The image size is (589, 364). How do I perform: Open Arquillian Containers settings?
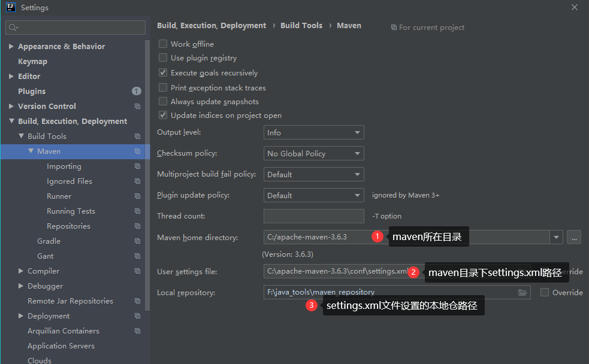(x=64, y=331)
